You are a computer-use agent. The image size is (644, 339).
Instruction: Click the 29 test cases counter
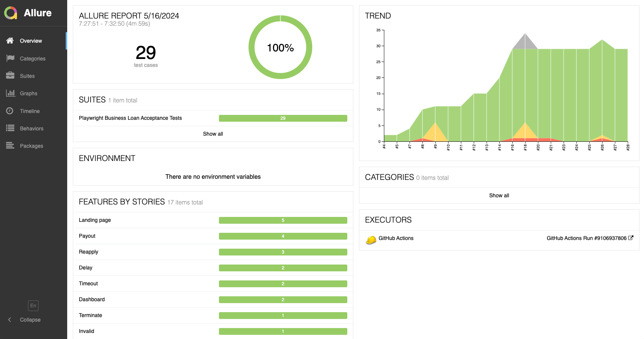[146, 56]
